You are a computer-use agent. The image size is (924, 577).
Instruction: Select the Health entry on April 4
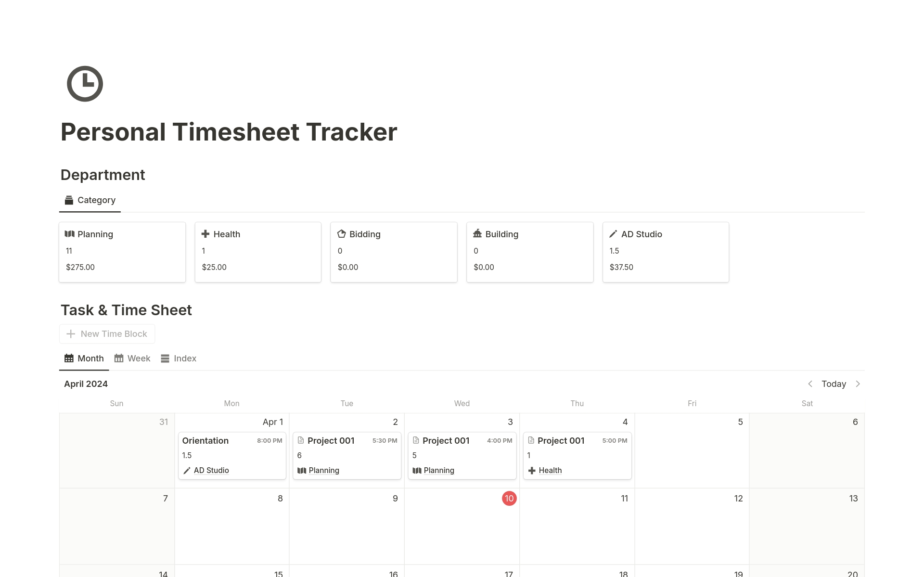coord(550,470)
